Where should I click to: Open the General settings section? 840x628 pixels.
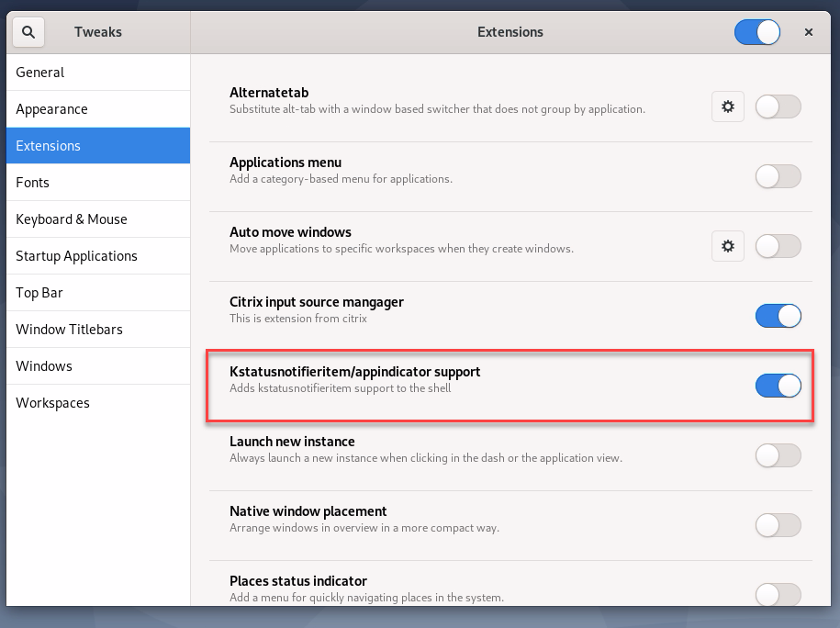39,72
